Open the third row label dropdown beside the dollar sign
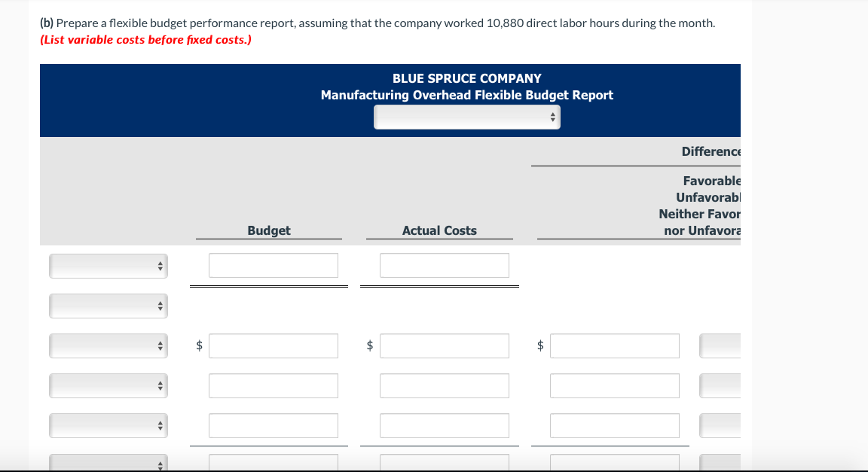This screenshot has height=472, width=868. coord(108,346)
